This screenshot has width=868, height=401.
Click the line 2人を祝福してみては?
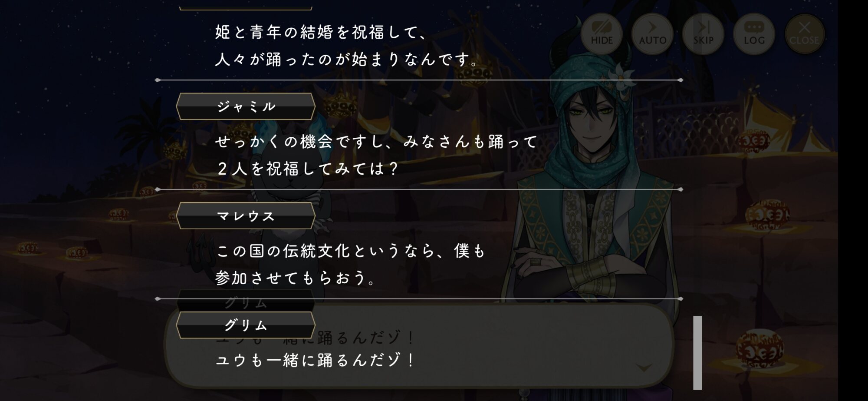pos(307,169)
